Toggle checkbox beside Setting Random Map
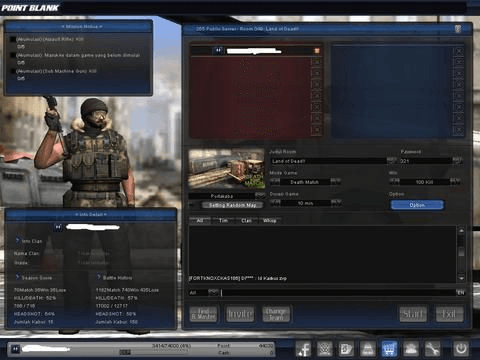Screen dimensions: 480x360 tap(192, 205)
